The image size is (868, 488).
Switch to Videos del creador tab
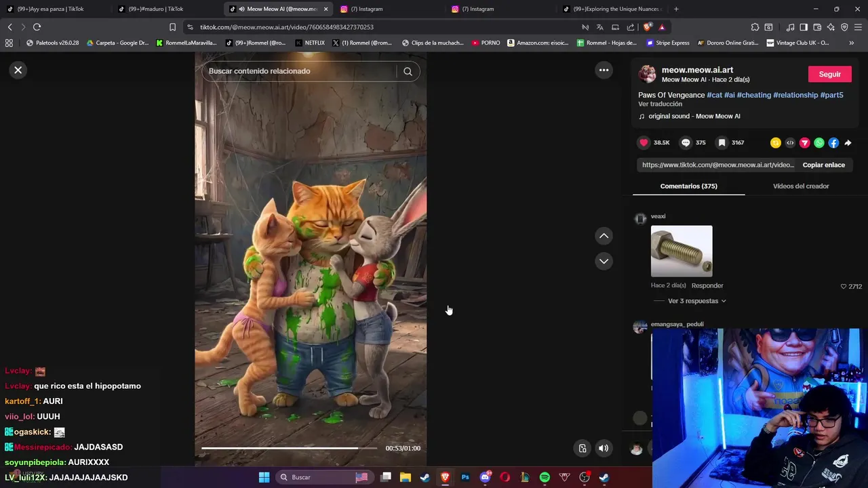pos(801,186)
